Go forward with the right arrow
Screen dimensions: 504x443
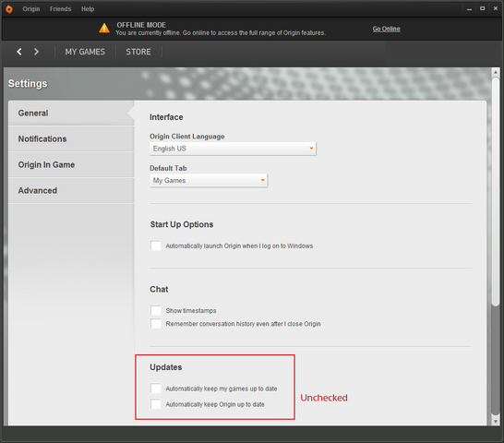click(36, 52)
